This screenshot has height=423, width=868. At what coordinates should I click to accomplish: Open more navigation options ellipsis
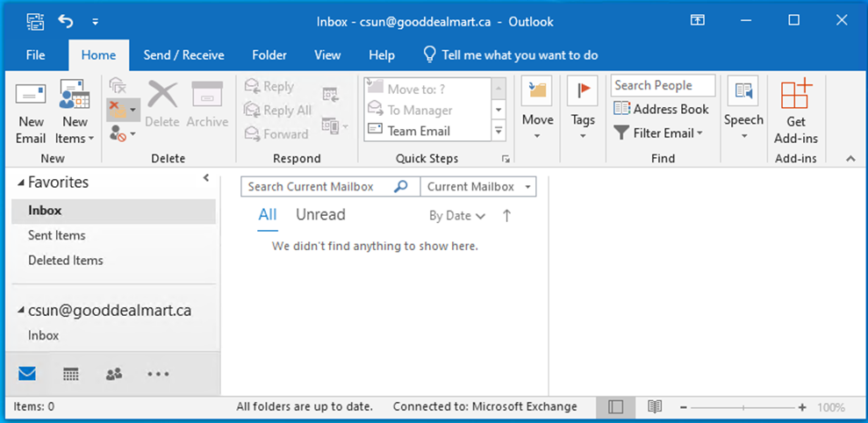158,374
